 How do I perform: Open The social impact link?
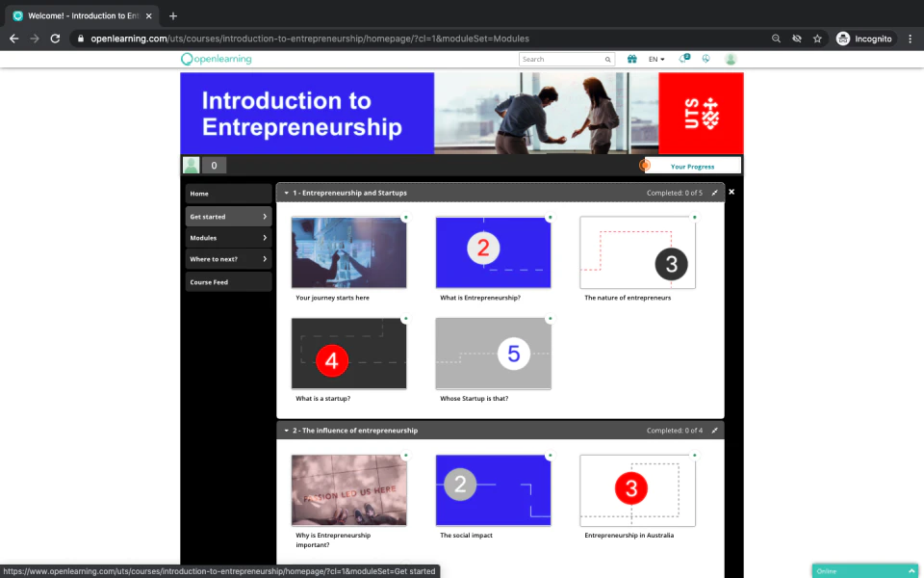point(466,536)
